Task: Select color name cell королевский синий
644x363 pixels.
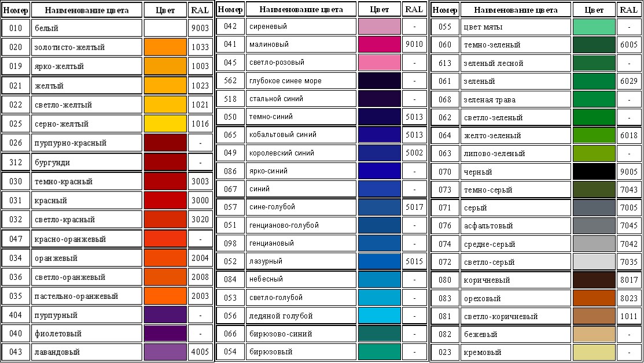Action: coord(301,153)
